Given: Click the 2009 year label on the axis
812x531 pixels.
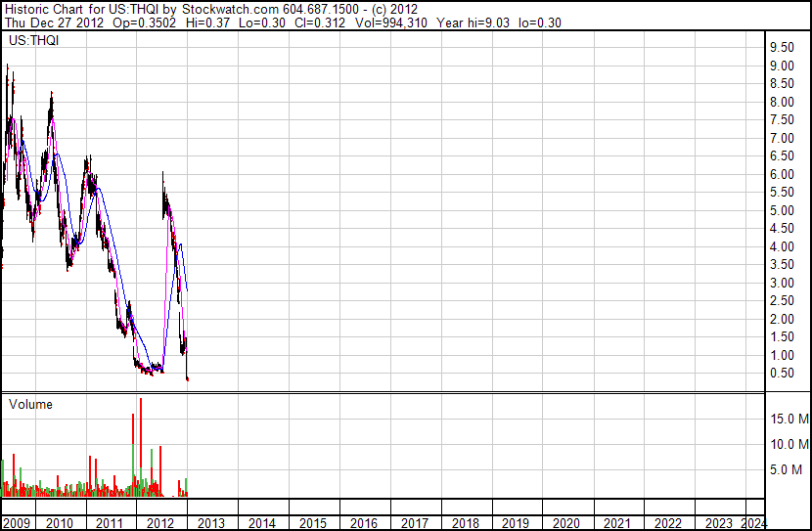Looking at the screenshot, I should (17, 523).
